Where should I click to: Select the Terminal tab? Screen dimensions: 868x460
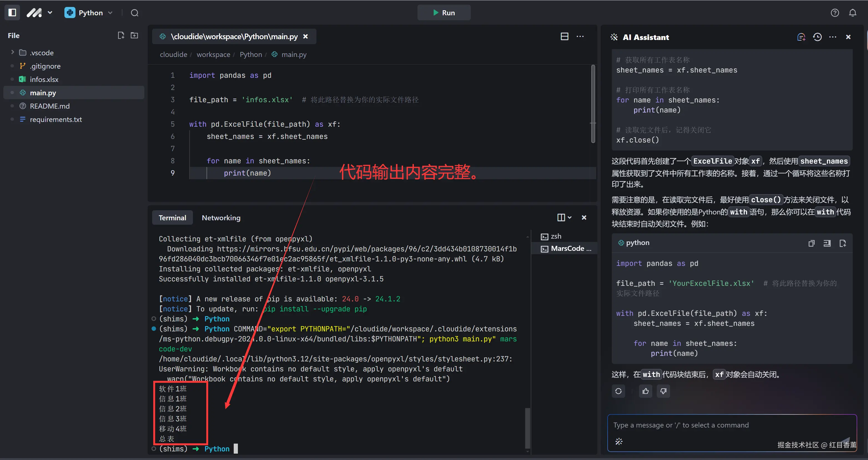pyautogui.click(x=172, y=218)
